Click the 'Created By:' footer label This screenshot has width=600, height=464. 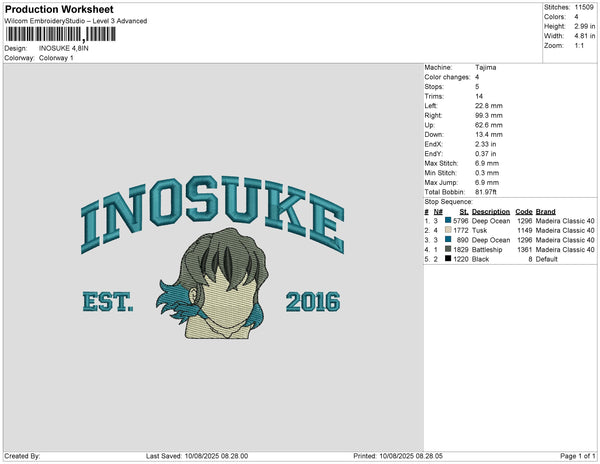pyautogui.click(x=22, y=456)
